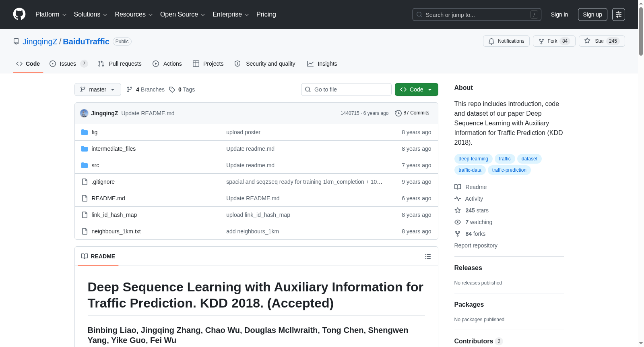Switch to the Issues tab
644x347 pixels.
68,64
